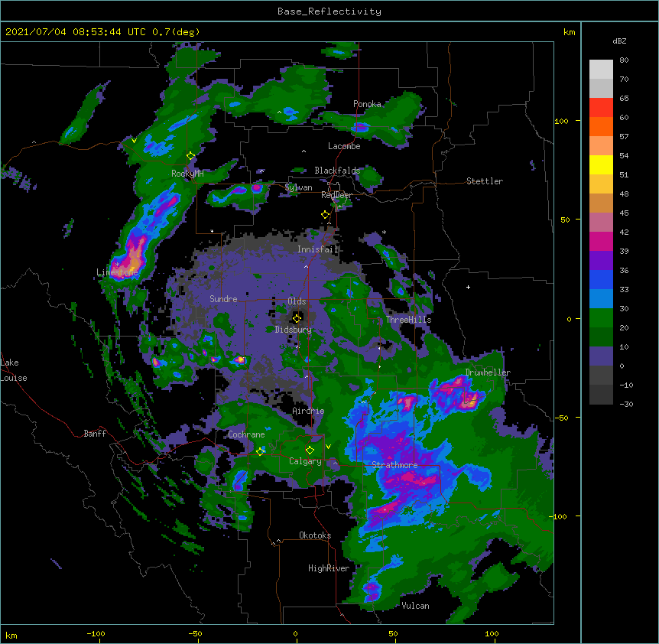Click the ThreeHills town label
659x644 pixels.
[x=408, y=320]
